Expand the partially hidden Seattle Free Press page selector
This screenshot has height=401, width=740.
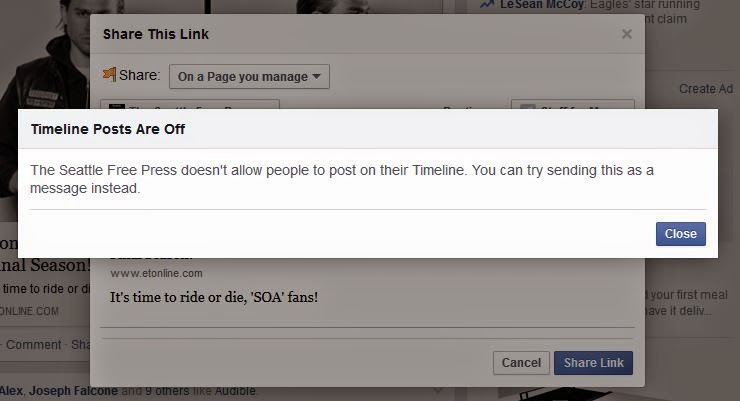coord(190,104)
